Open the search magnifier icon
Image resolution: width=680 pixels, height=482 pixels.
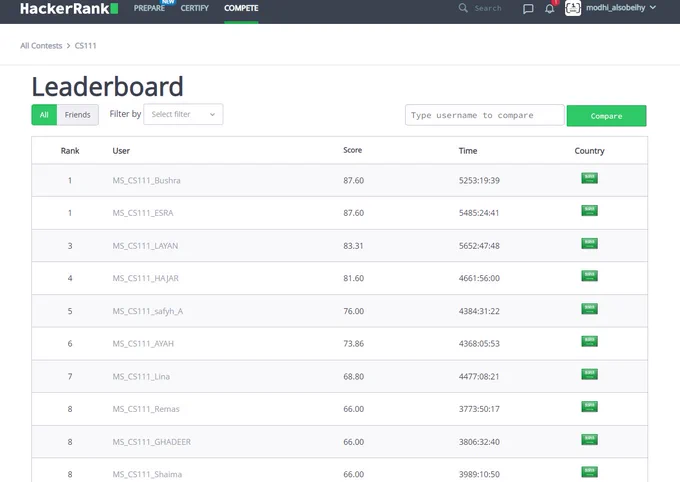pos(463,8)
